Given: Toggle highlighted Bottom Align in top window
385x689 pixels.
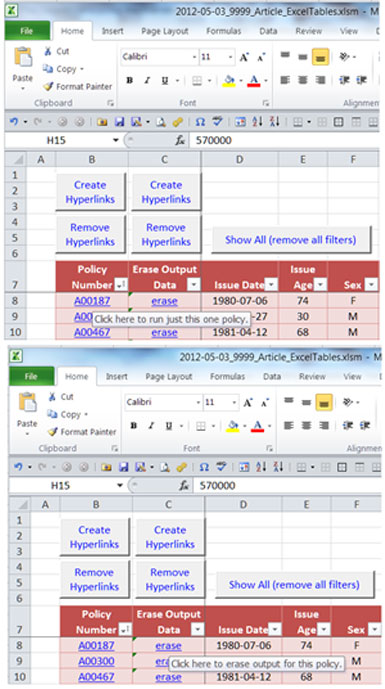Looking at the screenshot, I should coord(320,57).
